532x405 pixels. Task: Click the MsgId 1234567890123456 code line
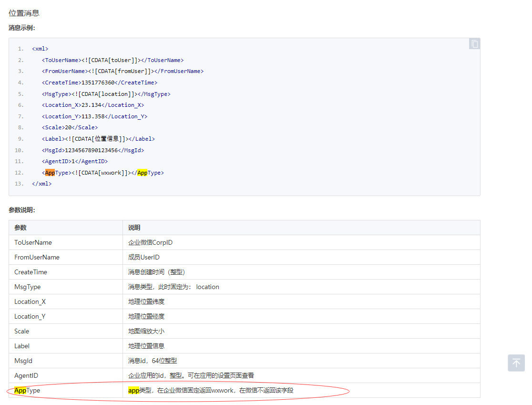[93, 150]
